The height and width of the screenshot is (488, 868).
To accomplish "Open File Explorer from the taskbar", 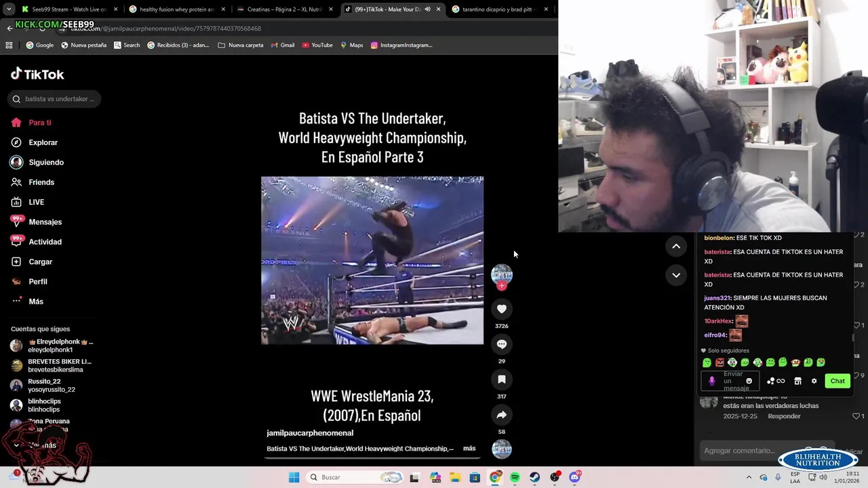I will point(455,477).
